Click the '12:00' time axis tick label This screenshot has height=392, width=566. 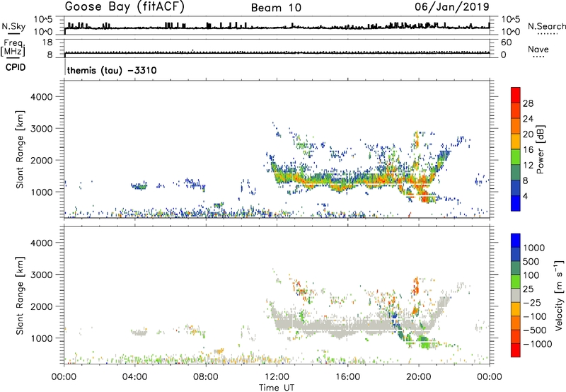277,376
